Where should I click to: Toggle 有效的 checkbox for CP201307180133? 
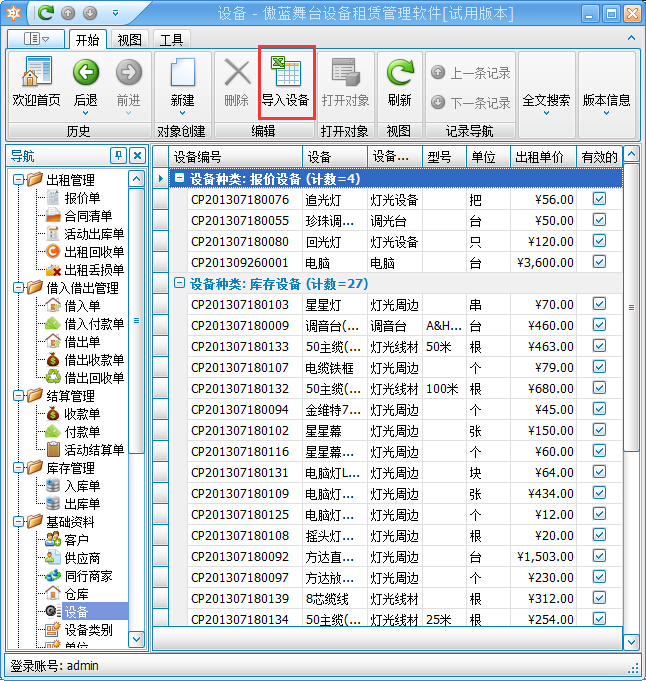pos(600,346)
